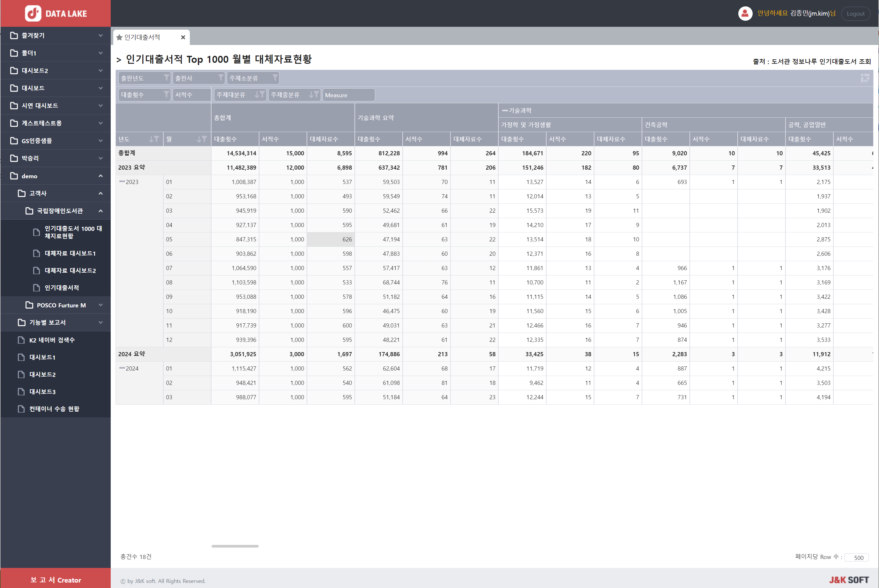The height and width of the screenshot is (588, 879).
Task: Open 인기대출서적 report in sidebar
Action: coord(62,288)
